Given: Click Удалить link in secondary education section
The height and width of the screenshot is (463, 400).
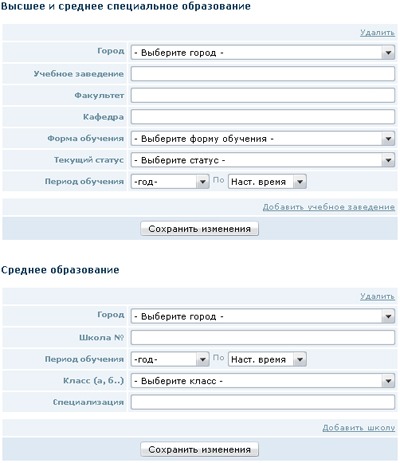Looking at the screenshot, I should (x=377, y=296).
